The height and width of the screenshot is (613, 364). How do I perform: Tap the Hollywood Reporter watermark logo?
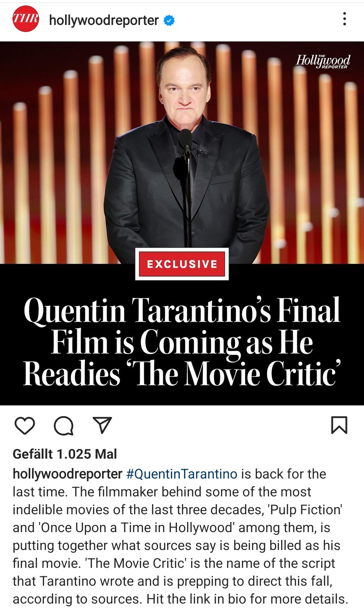(323, 61)
